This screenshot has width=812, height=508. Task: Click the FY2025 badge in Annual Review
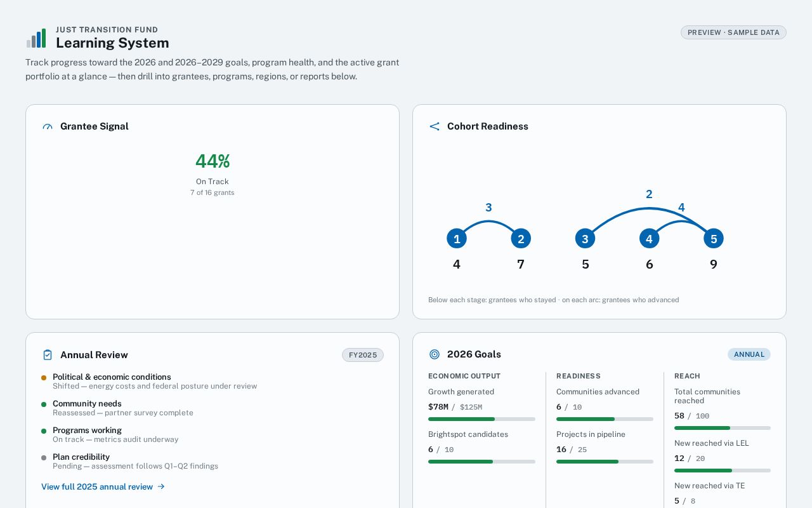point(363,355)
